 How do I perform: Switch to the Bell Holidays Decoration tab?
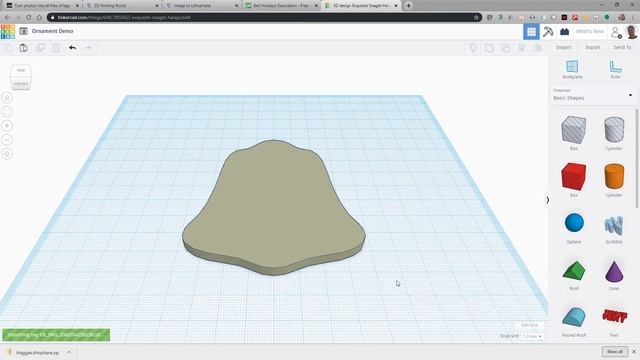280,6
